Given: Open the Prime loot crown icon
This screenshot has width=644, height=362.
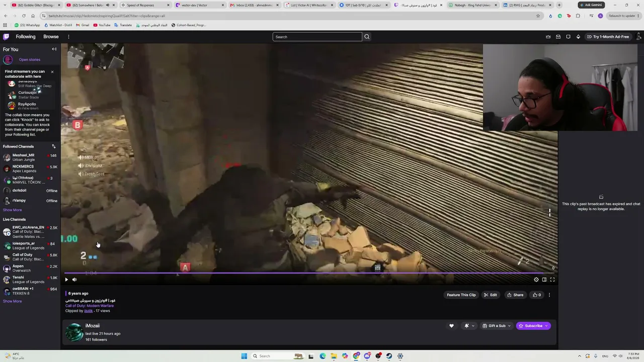Looking at the screenshot, I should tap(548, 37).
